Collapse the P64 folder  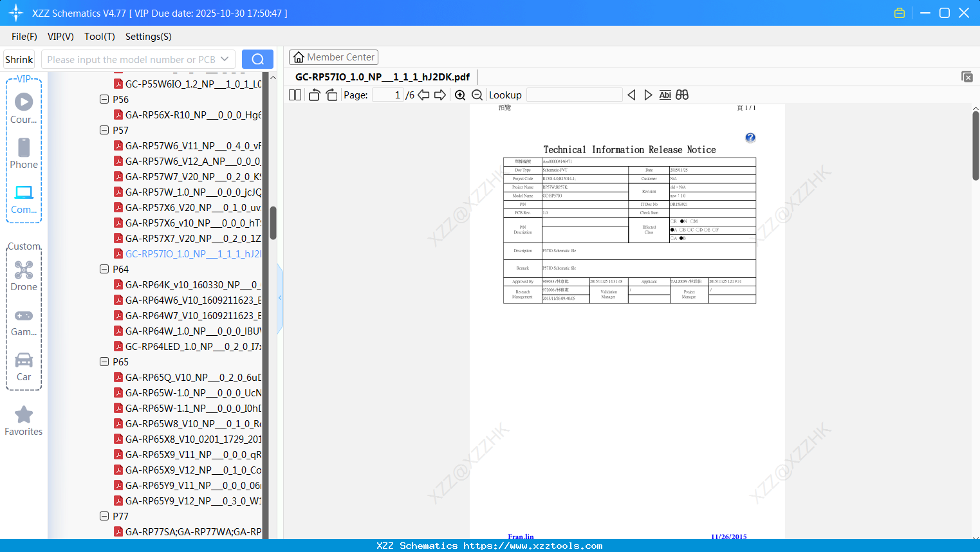point(104,270)
